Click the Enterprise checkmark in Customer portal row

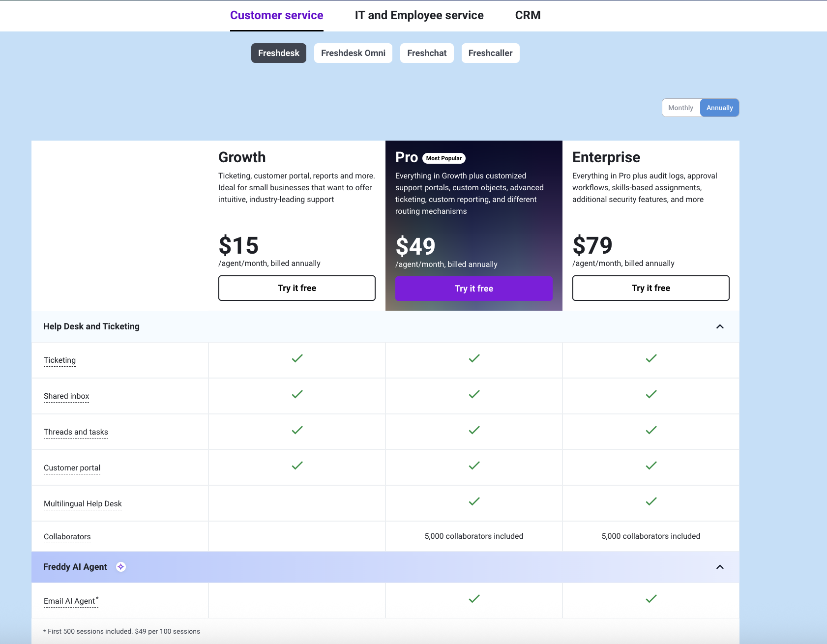(651, 466)
